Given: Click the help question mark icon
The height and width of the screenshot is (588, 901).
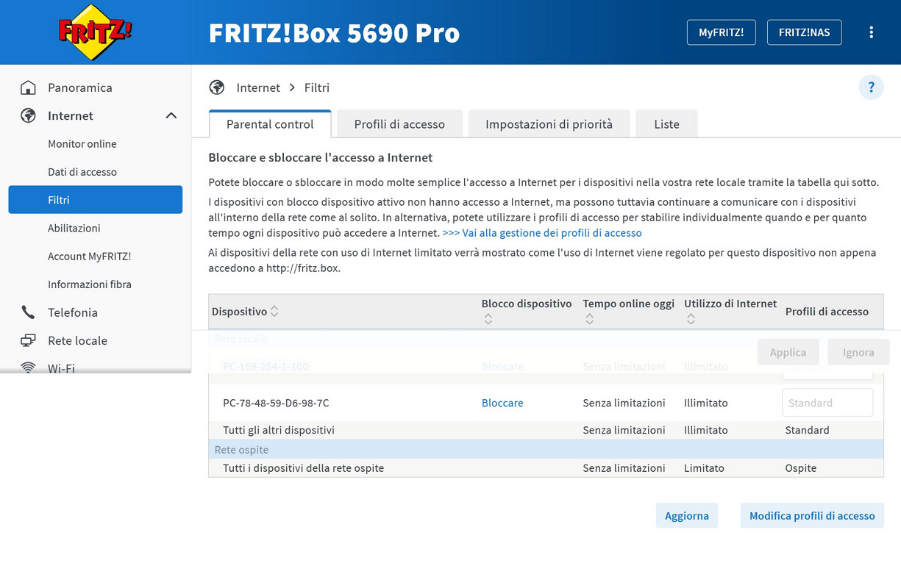Looking at the screenshot, I should [x=871, y=87].
